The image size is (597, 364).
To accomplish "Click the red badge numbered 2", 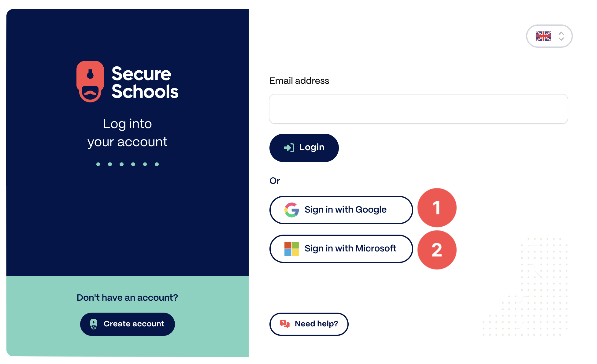I will click(437, 250).
